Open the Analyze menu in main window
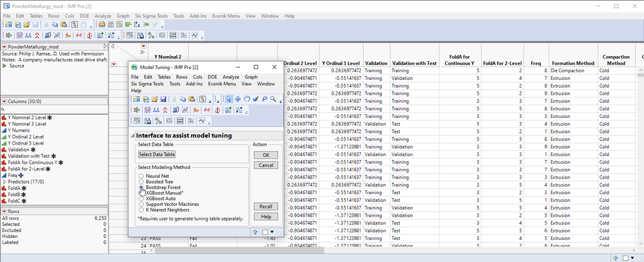This screenshot has height=262, width=644. pyautogui.click(x=103, y=15)
